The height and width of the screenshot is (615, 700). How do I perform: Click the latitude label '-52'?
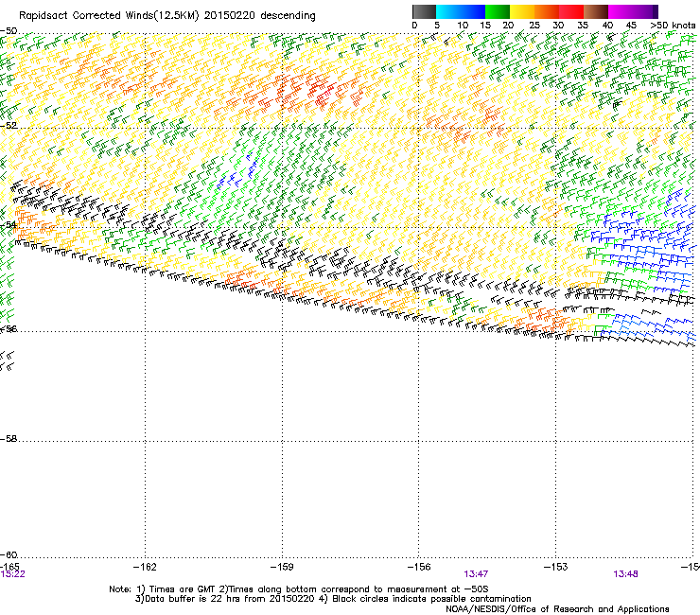click(9, 126)
